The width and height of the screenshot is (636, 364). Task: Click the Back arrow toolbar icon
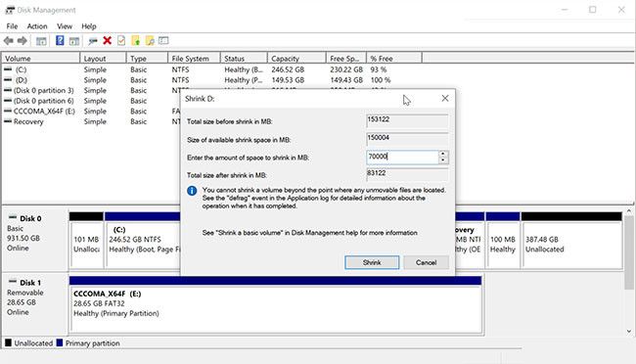(9, 40)
